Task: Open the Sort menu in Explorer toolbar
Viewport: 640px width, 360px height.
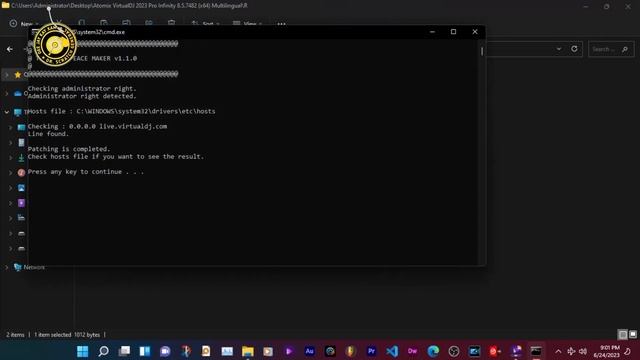Action: click(x=205, y=24)
